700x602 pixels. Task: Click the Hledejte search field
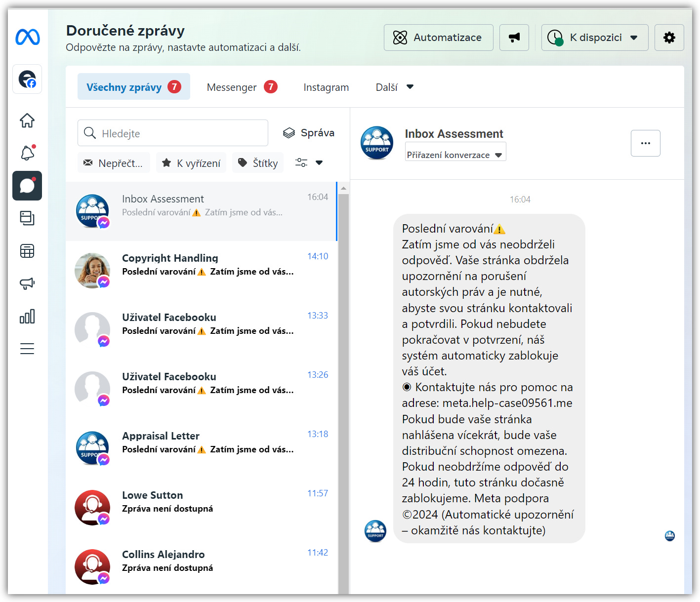(x=173, y=133)
